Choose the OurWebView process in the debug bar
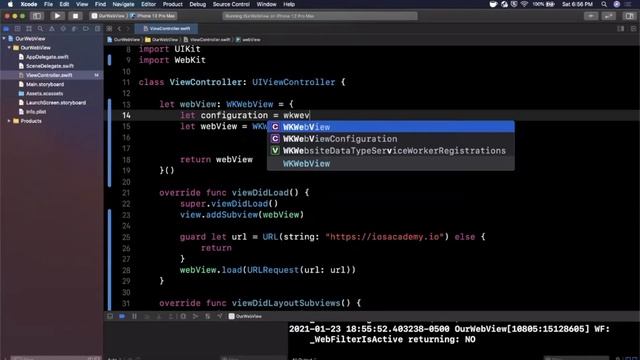This screenshot has width=640, height=360. click(245, 316)
